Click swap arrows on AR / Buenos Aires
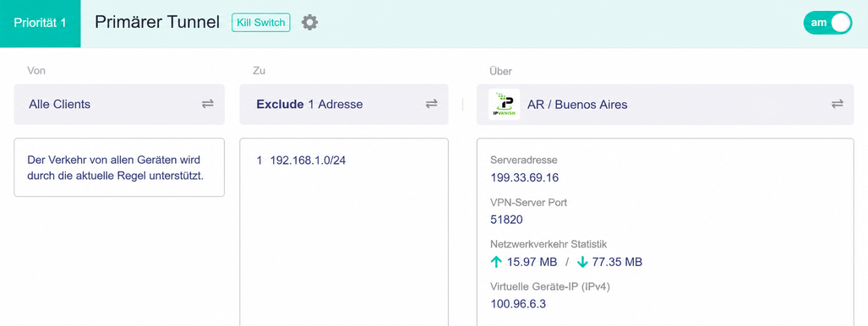 838,104
